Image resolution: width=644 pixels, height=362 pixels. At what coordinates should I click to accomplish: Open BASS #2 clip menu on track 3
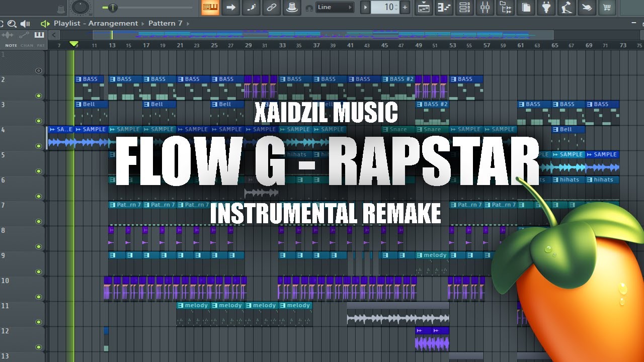click(420, 104)
